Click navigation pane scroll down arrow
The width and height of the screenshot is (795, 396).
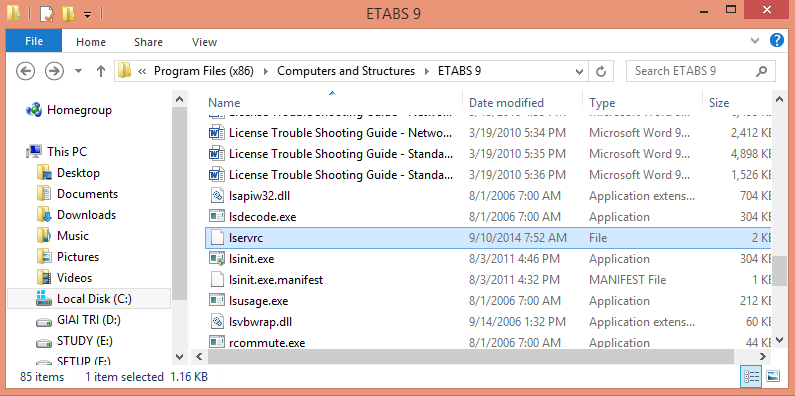tap(179, 356)
